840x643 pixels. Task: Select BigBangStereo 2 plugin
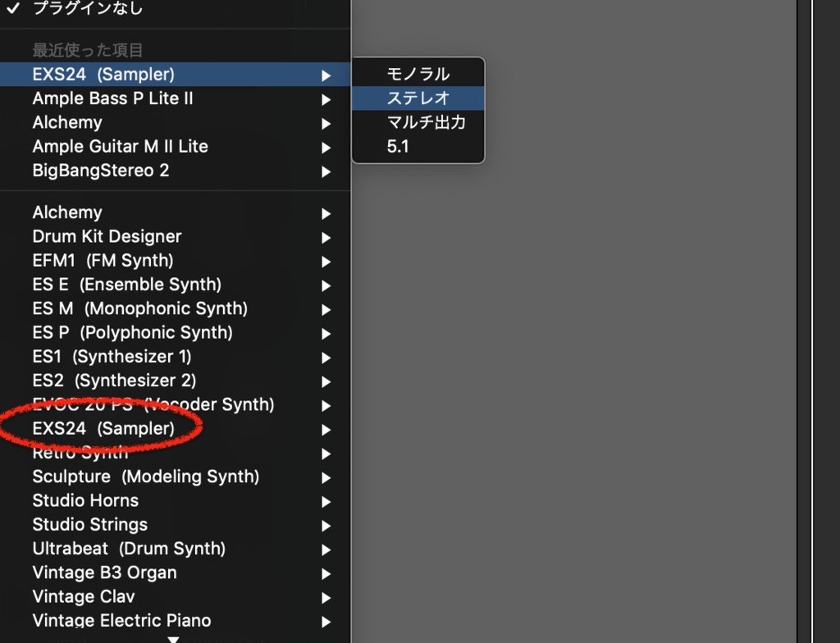click(x=176, y=171)
